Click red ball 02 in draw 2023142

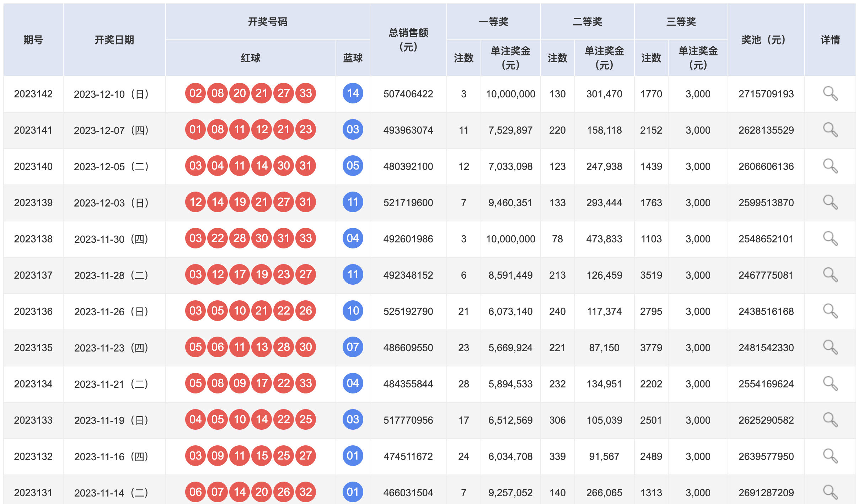pos(195,93)
